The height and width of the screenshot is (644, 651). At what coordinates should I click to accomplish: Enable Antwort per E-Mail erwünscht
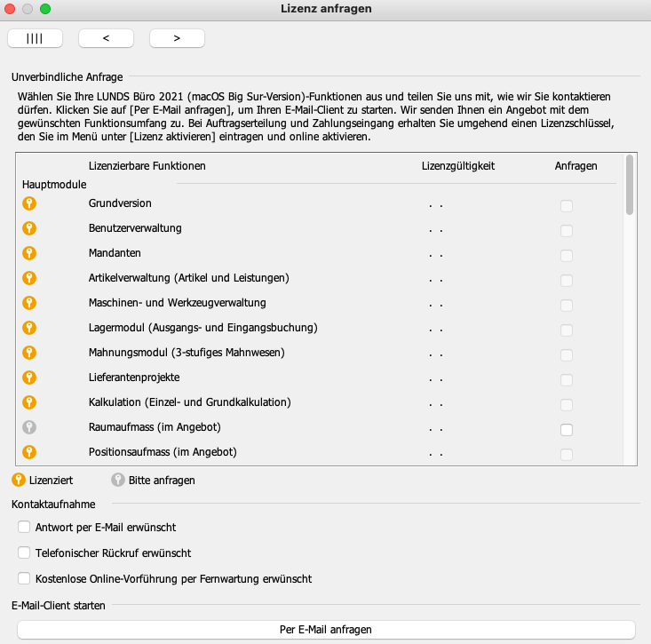tap(24, 527)
